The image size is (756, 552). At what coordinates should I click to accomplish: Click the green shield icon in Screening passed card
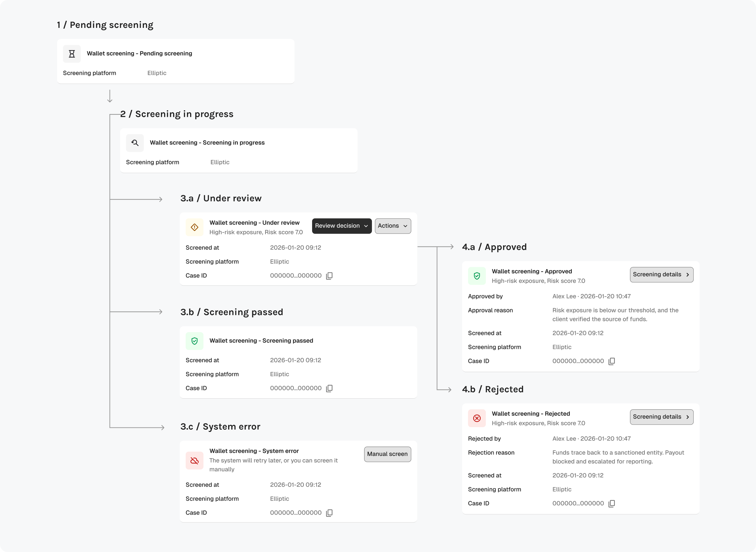pos(195,341)
